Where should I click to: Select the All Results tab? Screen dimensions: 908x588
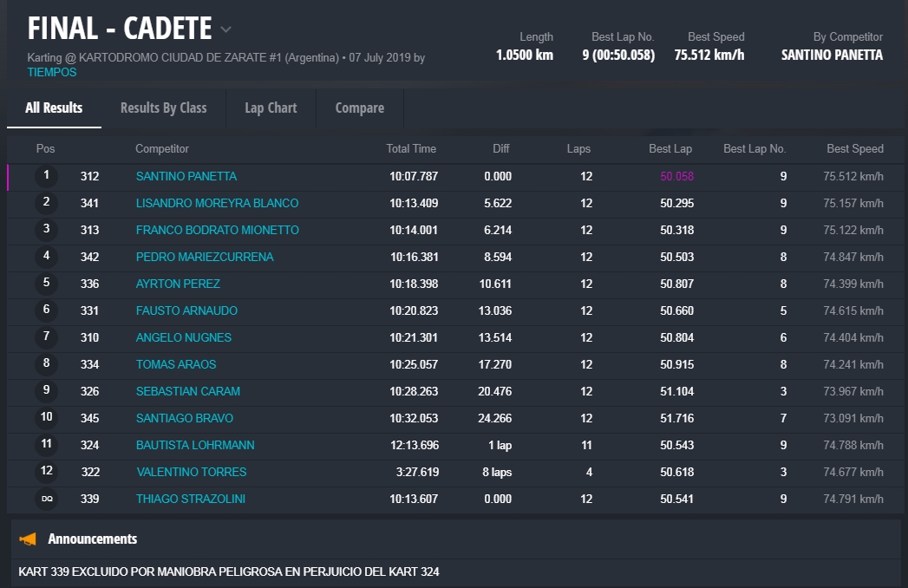click(54, 108)
